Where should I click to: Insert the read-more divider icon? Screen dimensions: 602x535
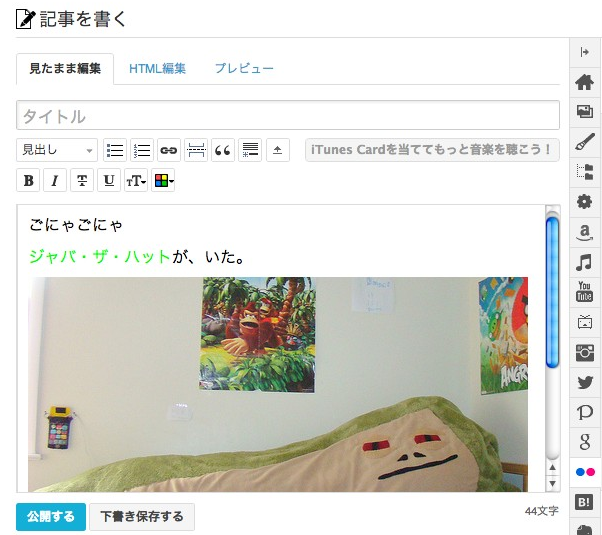[x=196, y=150]
